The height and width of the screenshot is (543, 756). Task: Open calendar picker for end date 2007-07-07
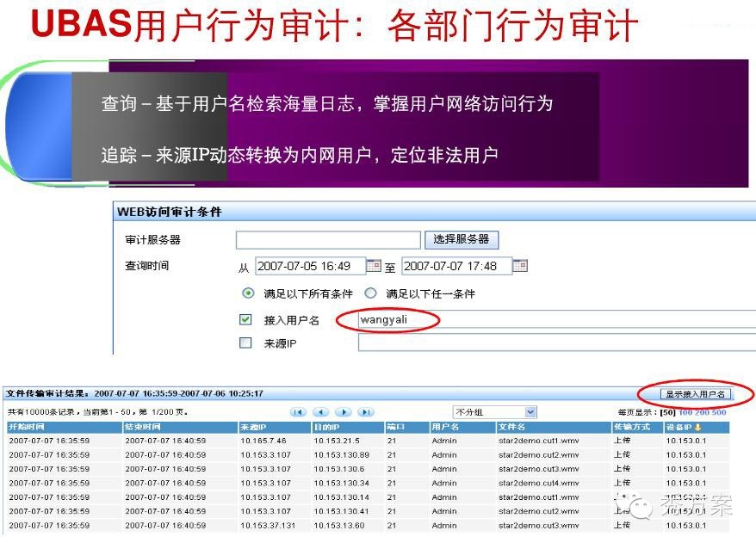[520, 266]
